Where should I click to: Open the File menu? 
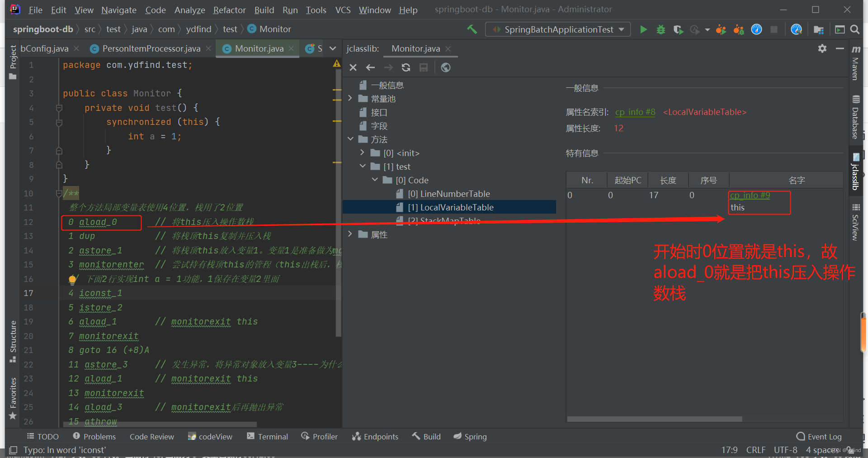[35, 10]
